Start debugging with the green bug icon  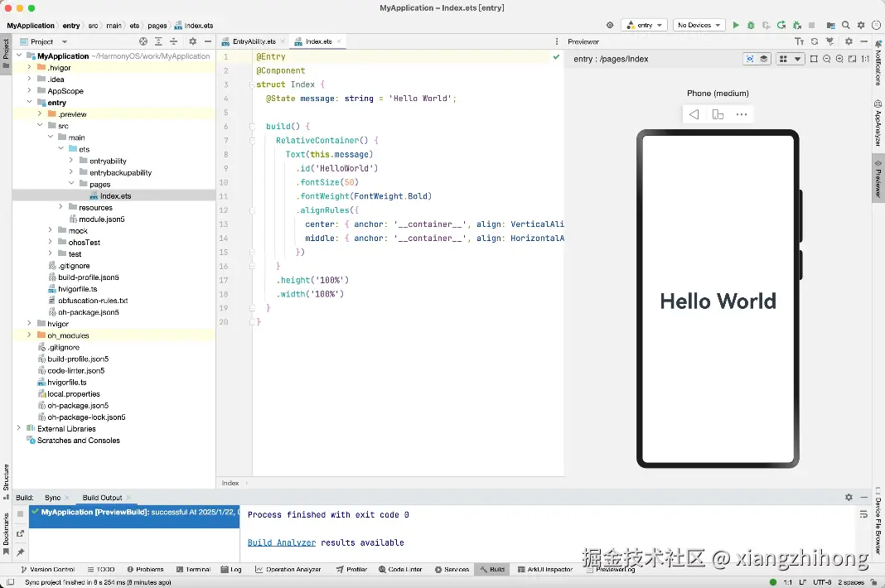751,25
